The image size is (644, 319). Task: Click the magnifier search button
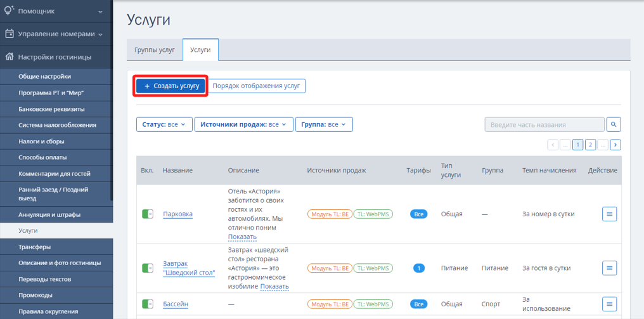click(x=614, y=124)
